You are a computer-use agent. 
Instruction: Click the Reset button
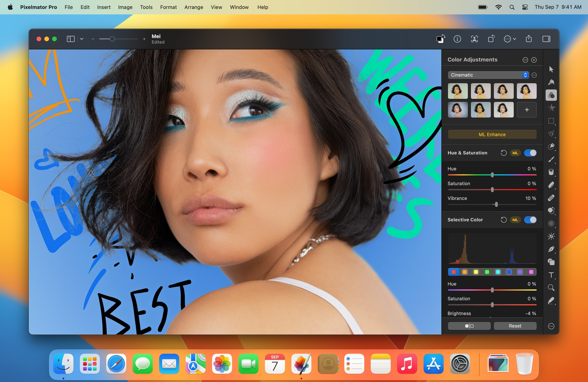515,326
